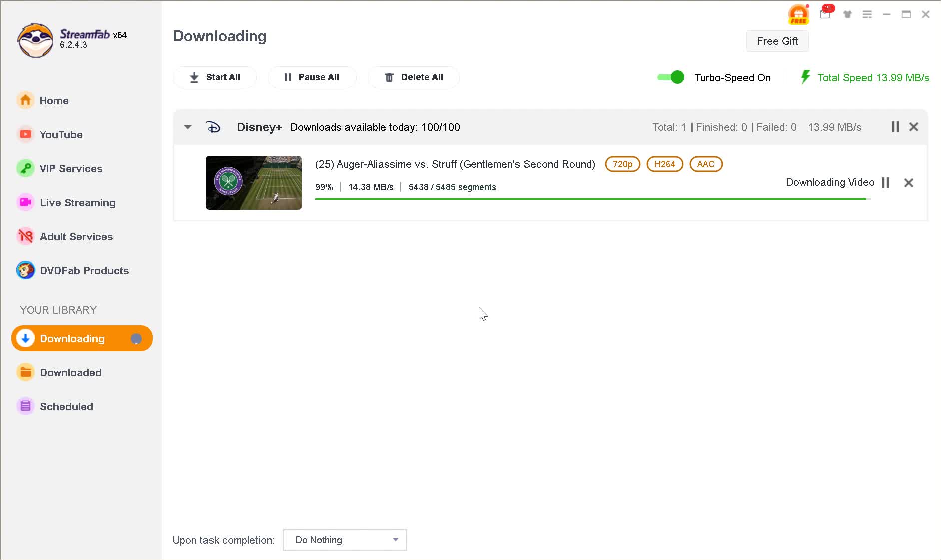941x560 pixels.
Task: Click the Wimbledon match thumbnail
Action: (x=254, y=183)
